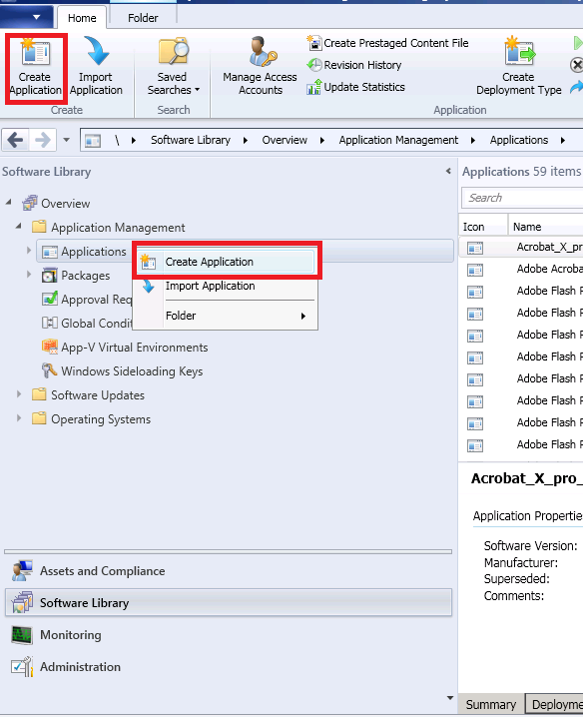Switch to Summary tab in details pane
The image size is (588, 718).
(x=491, y=704)
